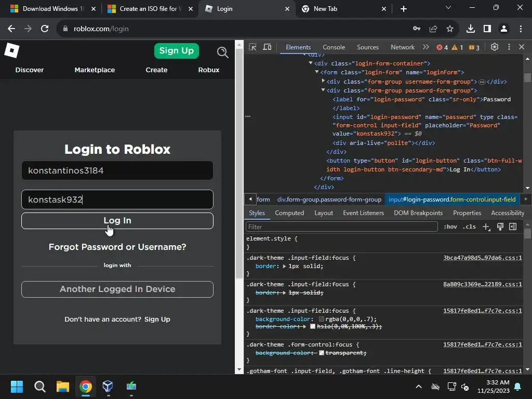Click the green Sign Up button

[x=177, y=51]
